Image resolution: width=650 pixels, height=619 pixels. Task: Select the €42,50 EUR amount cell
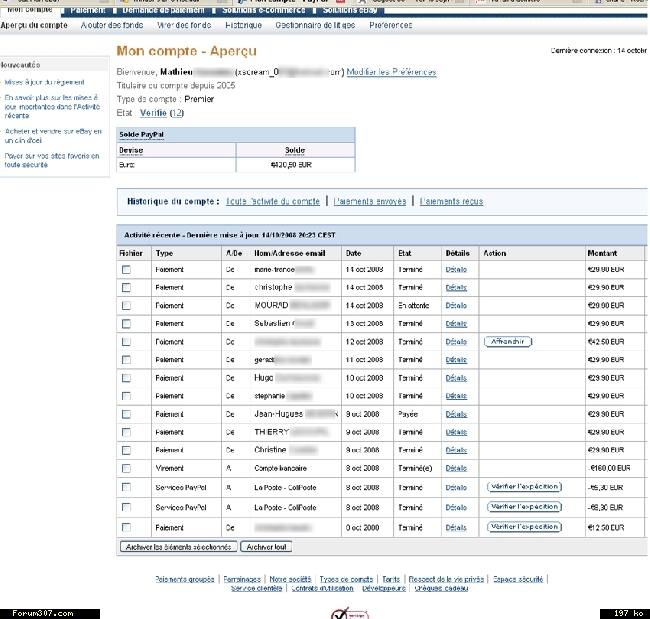tap(606, 342)
